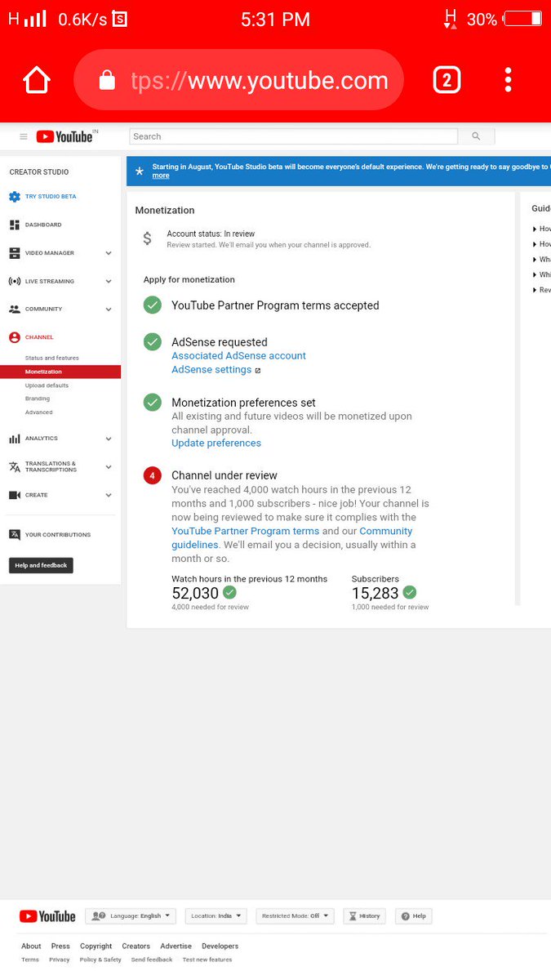The width and height of the screenshot is (551, 980).
Task: Click the YouTube logo at top
Action: tap(64, 136)
